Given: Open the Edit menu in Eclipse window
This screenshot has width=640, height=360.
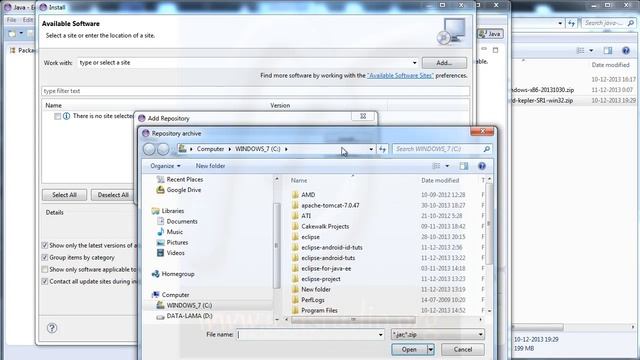Looking at the screenshot, I should [27, 20].
